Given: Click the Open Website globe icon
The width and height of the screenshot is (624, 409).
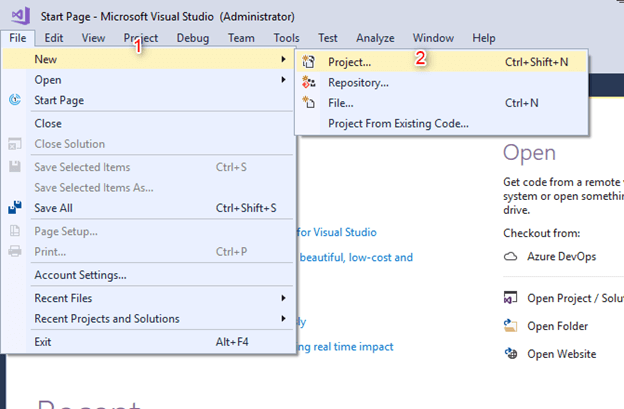Looking at the screenshot, I should click(510, 353).
